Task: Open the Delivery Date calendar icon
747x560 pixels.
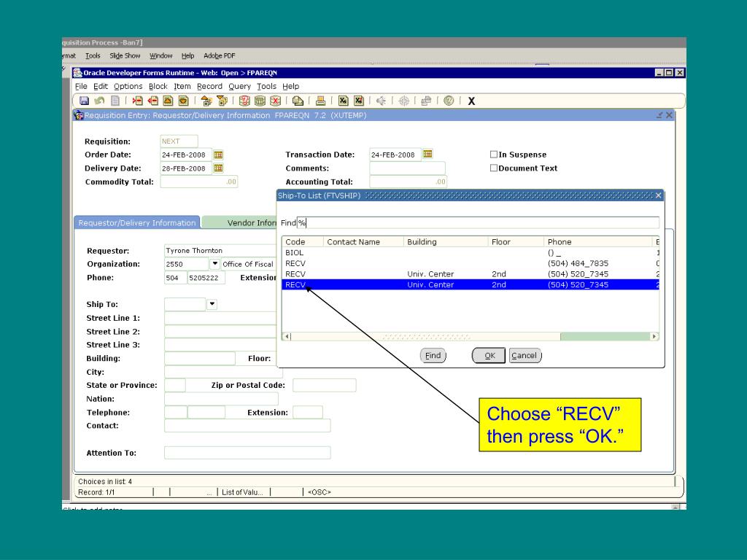Action: point(218,168)
